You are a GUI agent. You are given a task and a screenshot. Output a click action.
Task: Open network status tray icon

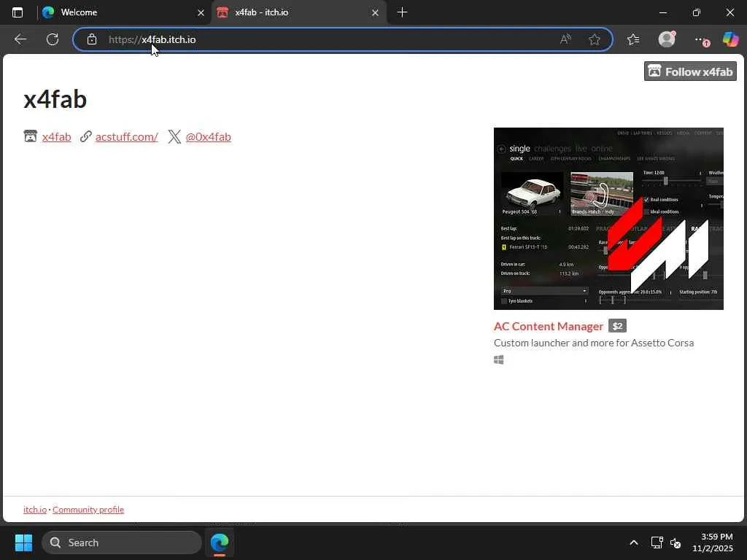click(657, 542)
